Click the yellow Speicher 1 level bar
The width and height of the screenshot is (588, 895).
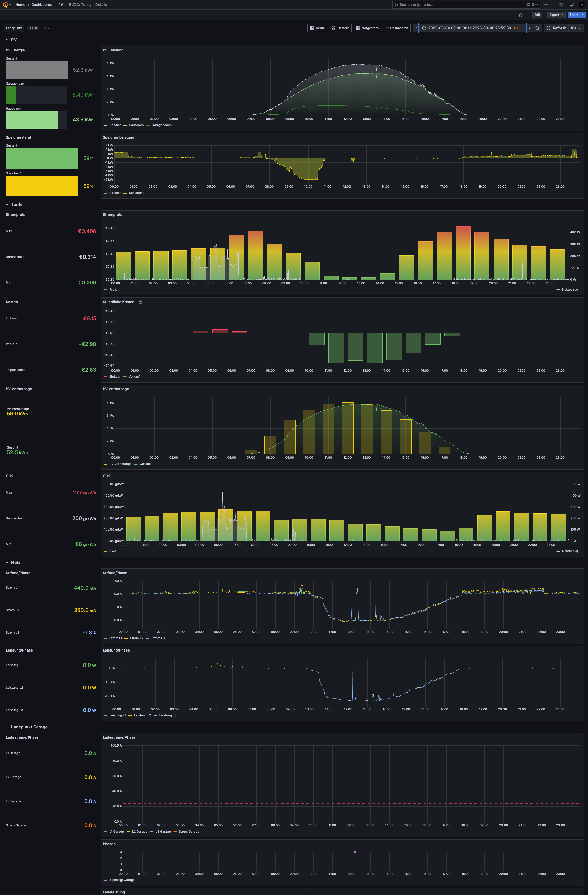42,186
